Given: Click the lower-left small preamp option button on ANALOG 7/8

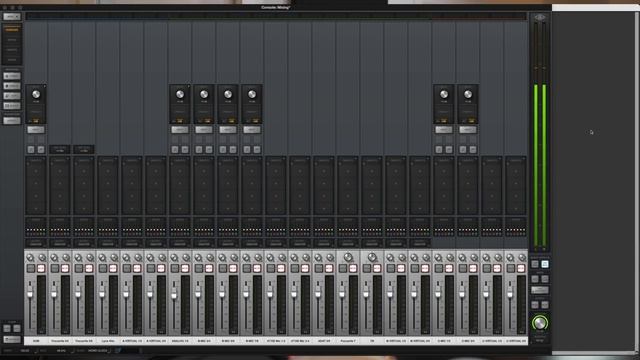Looking at the screenshot, I should pyautogui.click(x=175, y=149).
